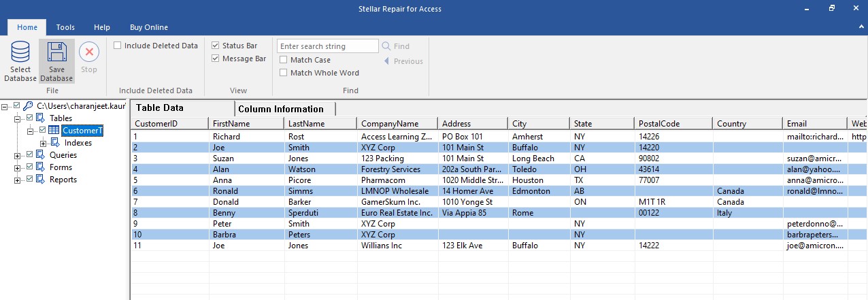Viewport: 868px width, 300px height.
Task: Toggle the Status Bar checkbox
Action: pos(216,46)
